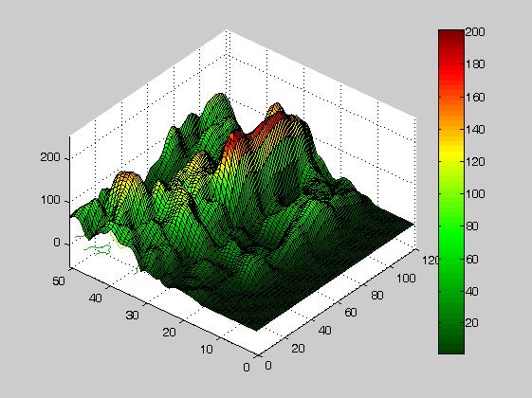The image size is (532, 398).
Task: Click the 40 label on the colorbar
Action: coord(472,291)
